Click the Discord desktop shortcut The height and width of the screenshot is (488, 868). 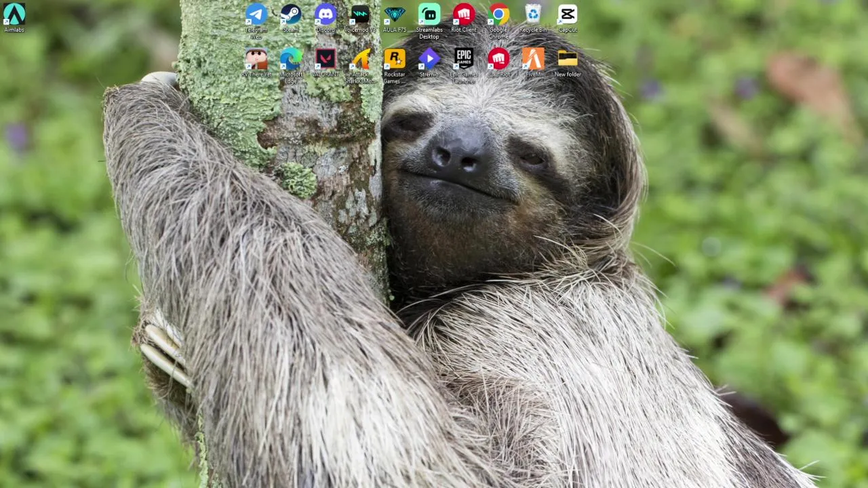tap(325, 18)
